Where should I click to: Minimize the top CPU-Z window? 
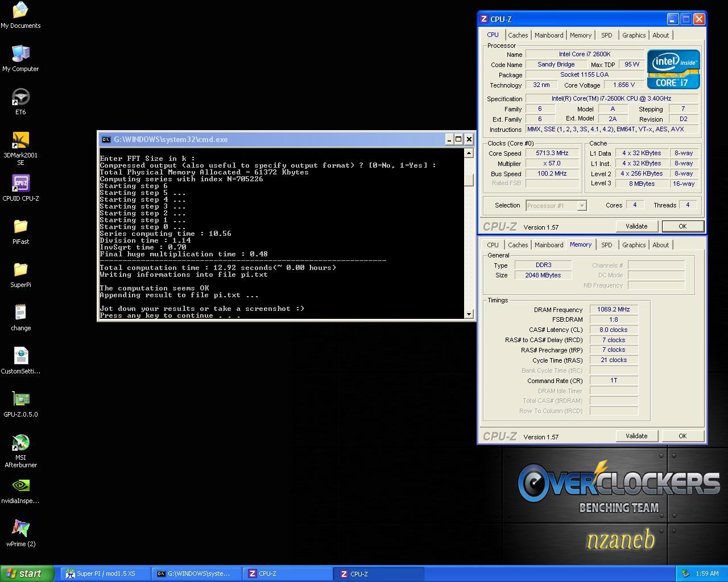tap(672, 19)
